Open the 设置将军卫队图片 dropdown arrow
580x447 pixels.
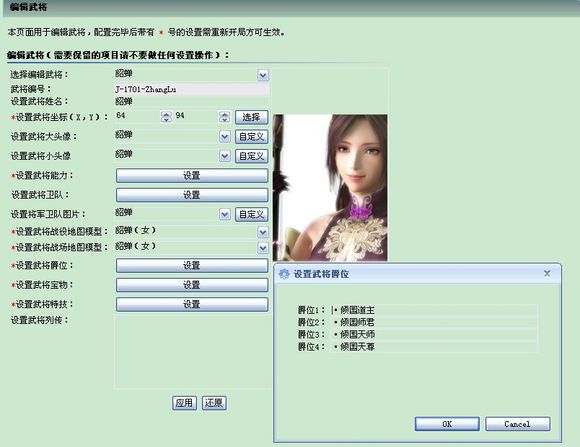[x=225, y=214]
